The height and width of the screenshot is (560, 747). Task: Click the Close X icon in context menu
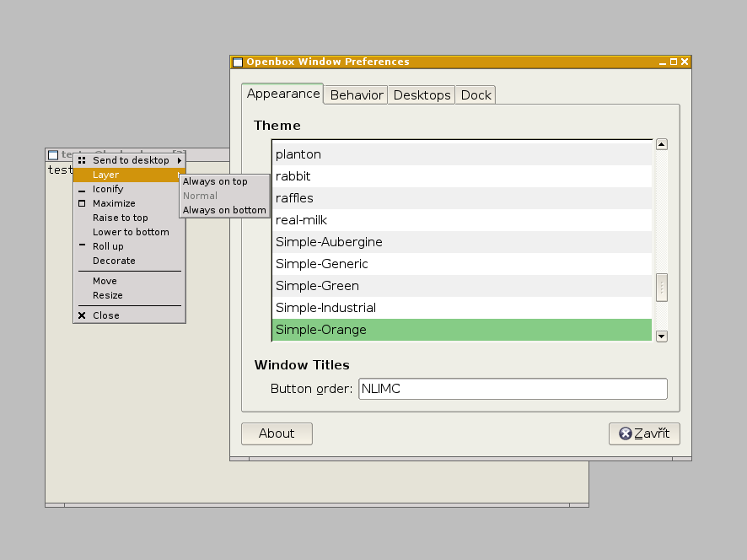(82, 315)
